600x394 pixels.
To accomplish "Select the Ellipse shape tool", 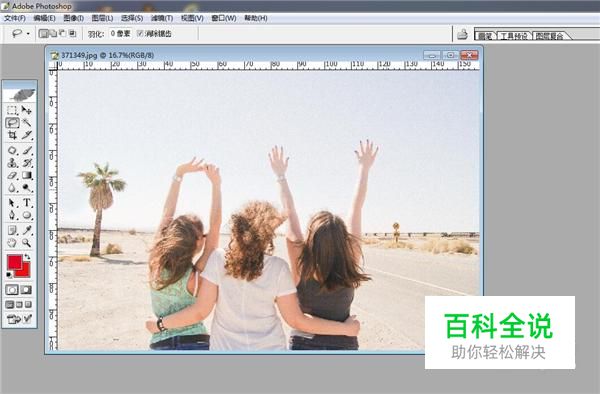I will click(x=26, y=215).
